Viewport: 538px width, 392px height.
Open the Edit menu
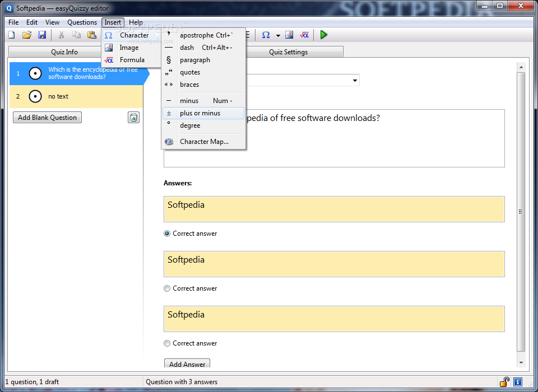coord(32,22)
